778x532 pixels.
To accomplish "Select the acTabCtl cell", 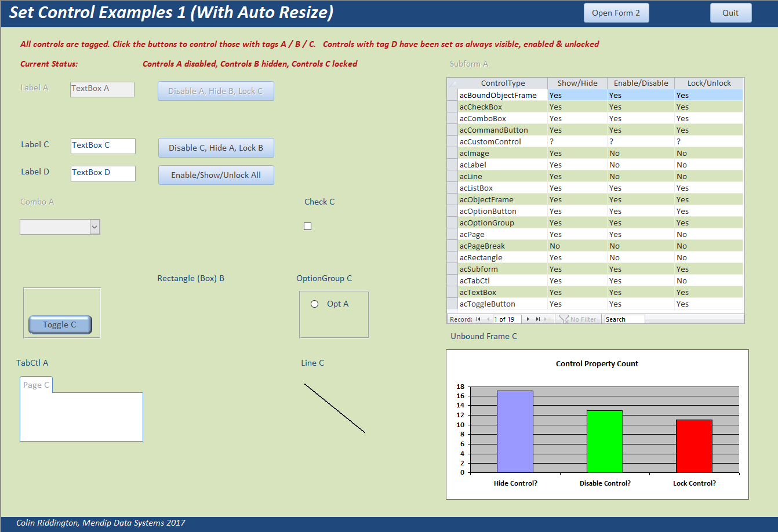I will pyautogui.click(x=503, y=280).
